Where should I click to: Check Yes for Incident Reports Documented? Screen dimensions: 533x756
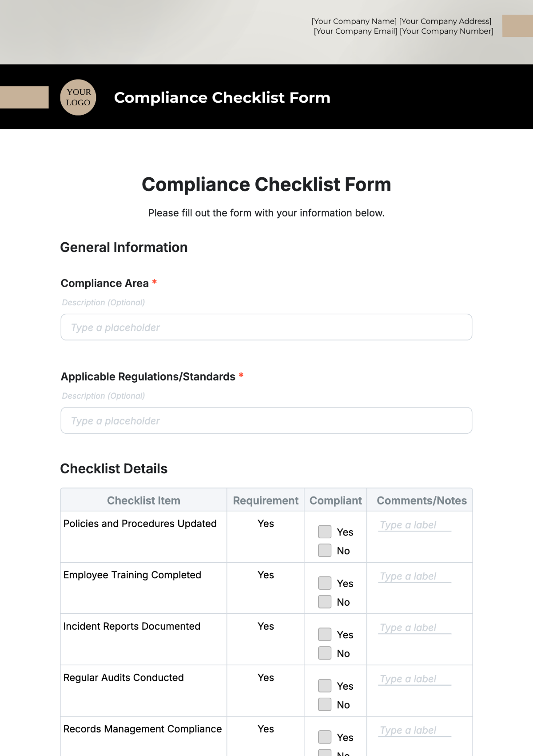(324, 634)
